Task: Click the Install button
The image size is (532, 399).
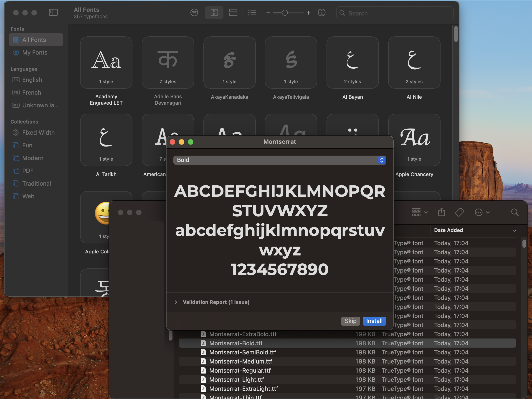Action: tap(374, 321)
